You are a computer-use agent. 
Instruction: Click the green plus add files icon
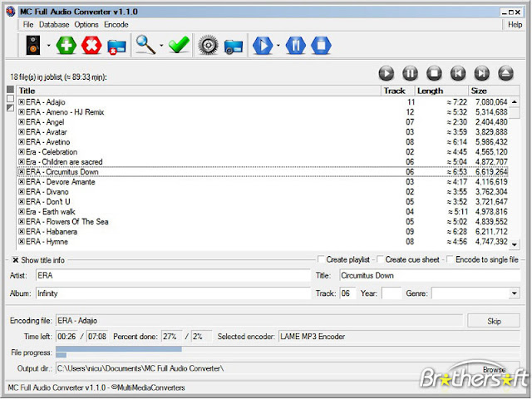tap(66, 45)
